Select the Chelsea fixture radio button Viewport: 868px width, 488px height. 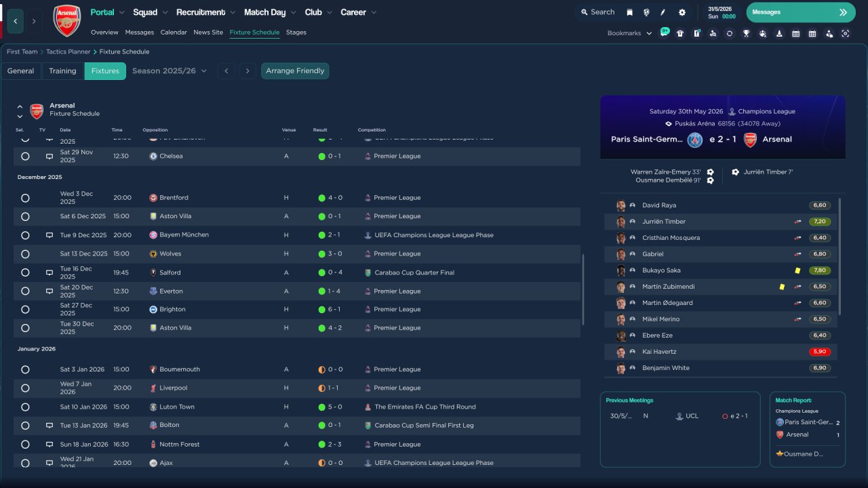(x=25, y=156)
